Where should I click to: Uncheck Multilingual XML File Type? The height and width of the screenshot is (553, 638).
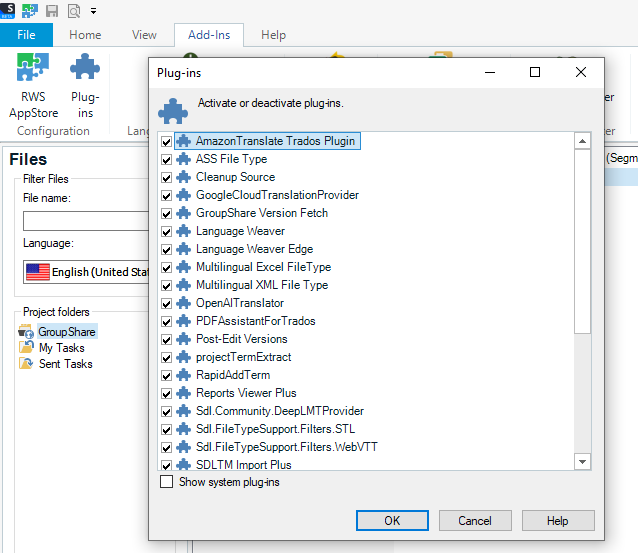(x=166, y=286)
